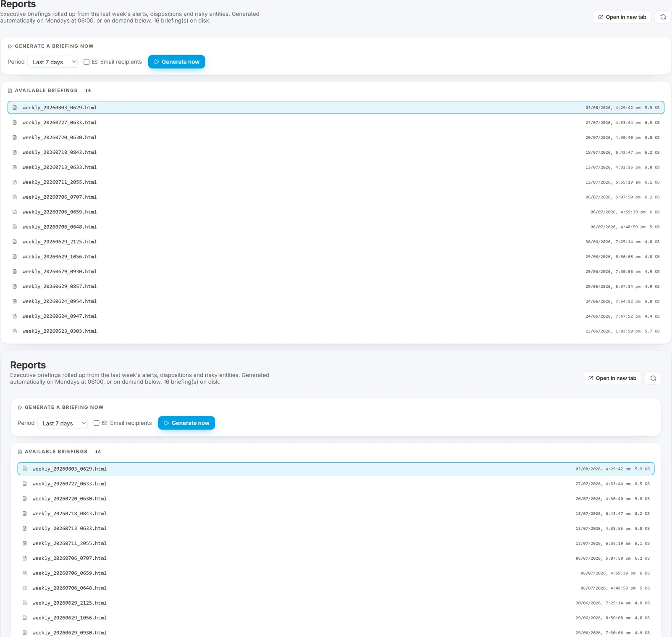Screen dimensions: 672x637
Task: Click weekly_20260727_0633.html file icon, upper list
Action: tap(15, 123)
